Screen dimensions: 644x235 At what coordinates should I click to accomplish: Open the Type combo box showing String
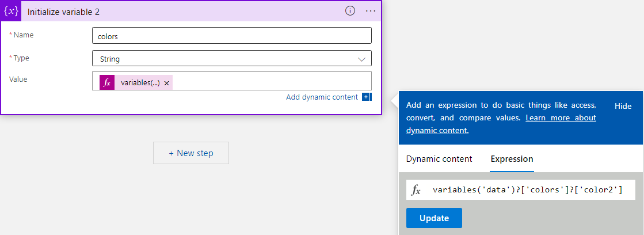(231, 59)
